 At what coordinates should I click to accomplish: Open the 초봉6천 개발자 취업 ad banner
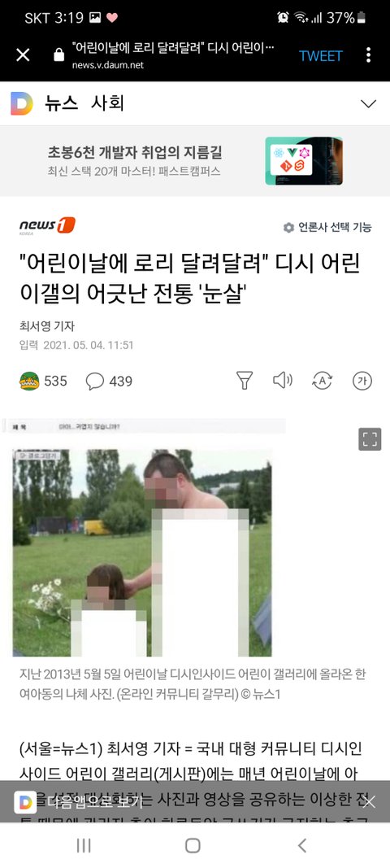click(195, 160)
